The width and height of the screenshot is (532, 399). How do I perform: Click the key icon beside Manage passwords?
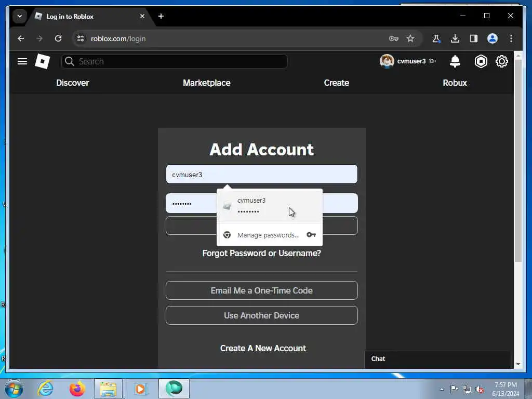coord(311,235)
